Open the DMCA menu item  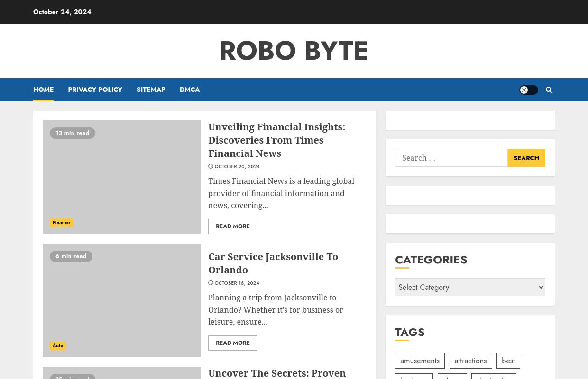[x=190, y=90]
